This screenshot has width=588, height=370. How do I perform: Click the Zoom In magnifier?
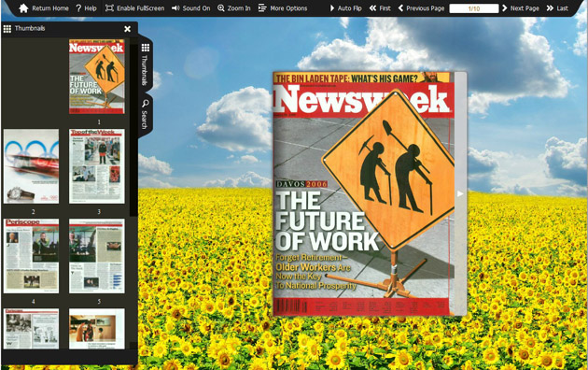221,8
